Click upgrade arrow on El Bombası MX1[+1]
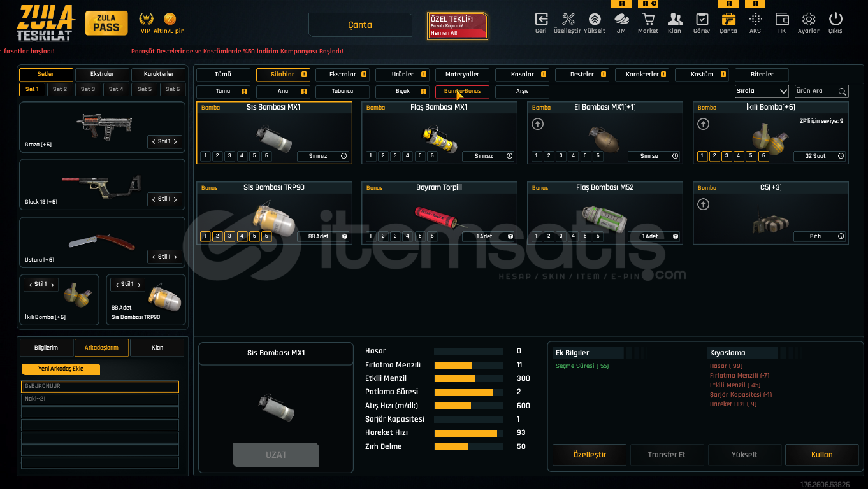This screenshot has width=868, height=491. (538, 124)
